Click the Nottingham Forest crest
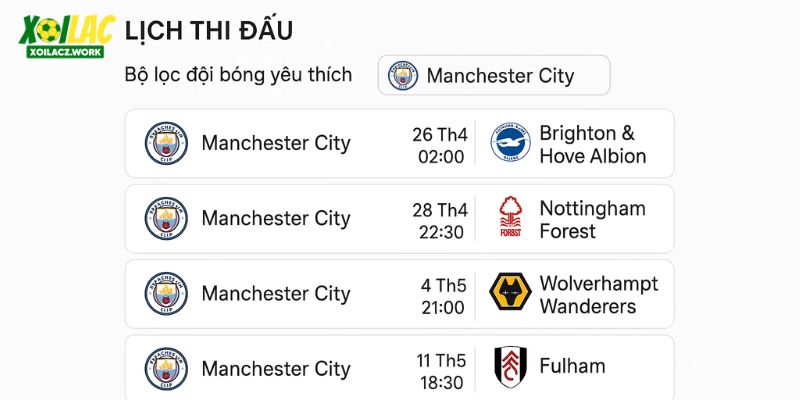Screen dimensions: 800x400 tap(511, 217)
